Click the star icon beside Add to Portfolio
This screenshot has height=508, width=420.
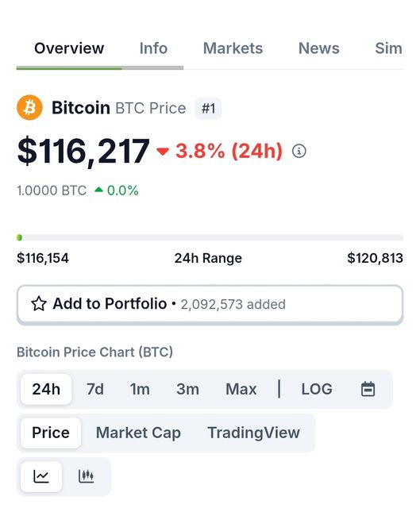[39, 304]
